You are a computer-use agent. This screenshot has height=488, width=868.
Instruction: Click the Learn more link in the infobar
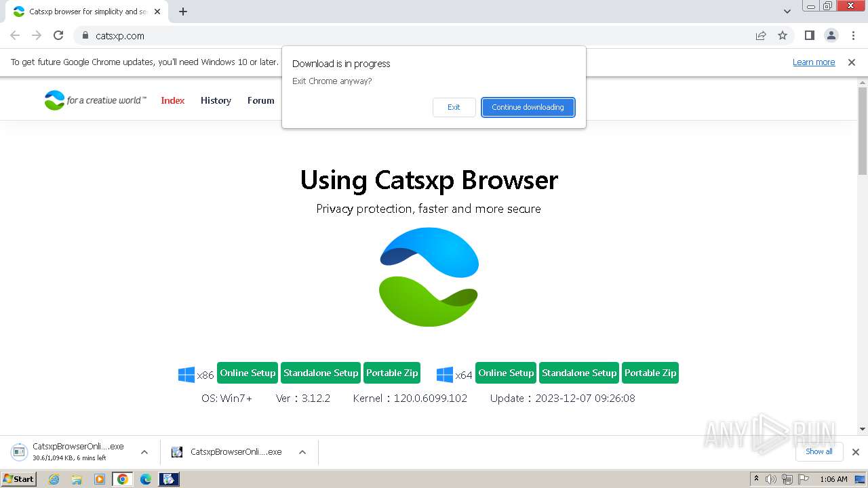pyautogui.click(x=814, y=62)
